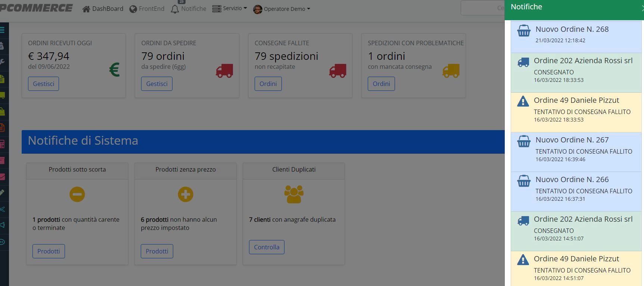Click the Notifiche panel header title
The height and width of the screenshot is (286, 644).
click(x=526, y=7)
